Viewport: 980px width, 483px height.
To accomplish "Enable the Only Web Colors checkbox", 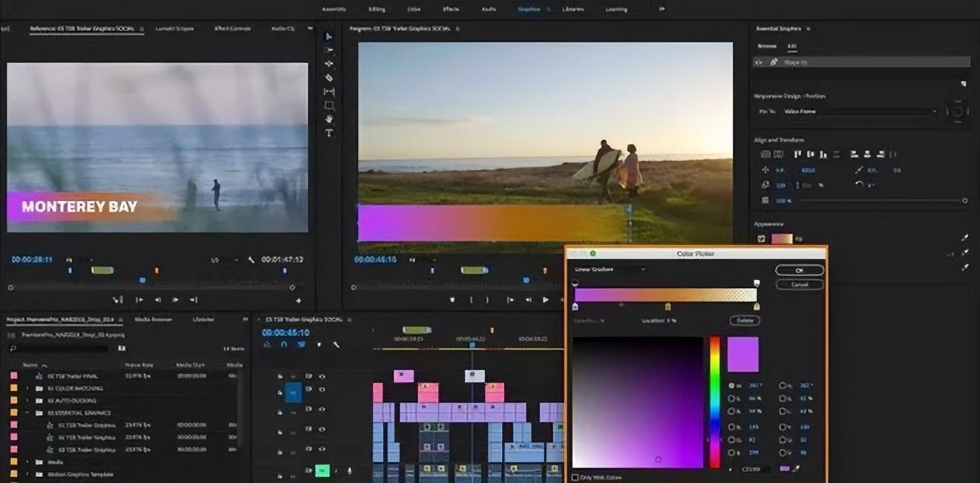I will pyautogui.click(x=576, y=477).
